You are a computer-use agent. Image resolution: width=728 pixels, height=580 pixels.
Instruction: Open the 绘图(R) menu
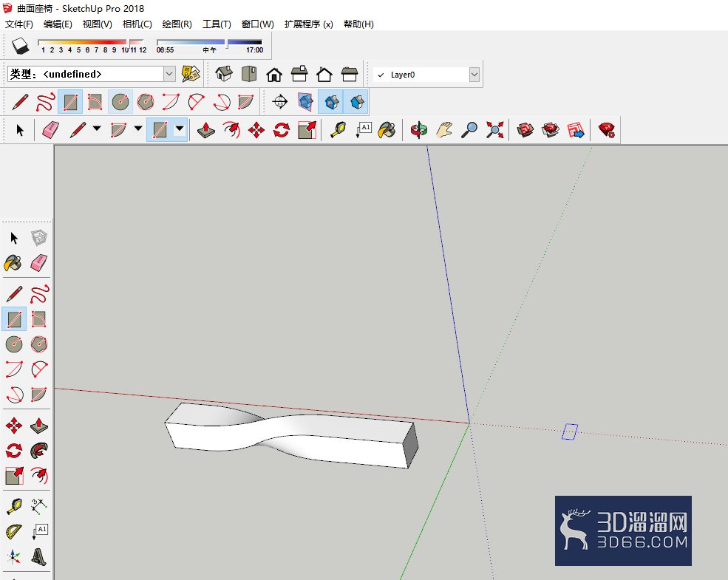click(177, 24)
